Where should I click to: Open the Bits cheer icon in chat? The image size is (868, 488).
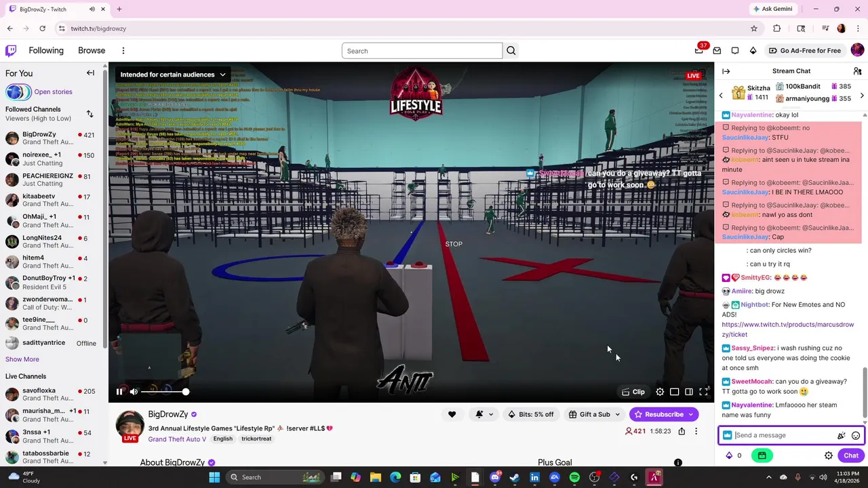click(842, 436)
